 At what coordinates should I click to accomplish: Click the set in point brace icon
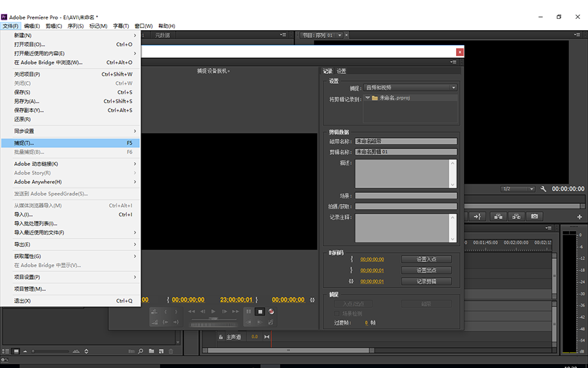click(x=165, y=312)
